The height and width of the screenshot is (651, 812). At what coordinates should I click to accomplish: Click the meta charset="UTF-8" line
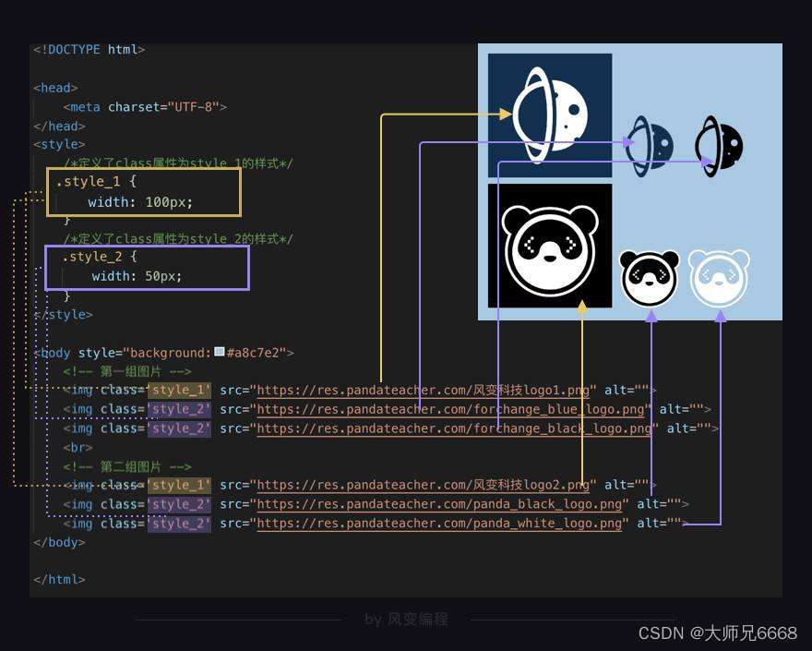click(x=145, y=107)
